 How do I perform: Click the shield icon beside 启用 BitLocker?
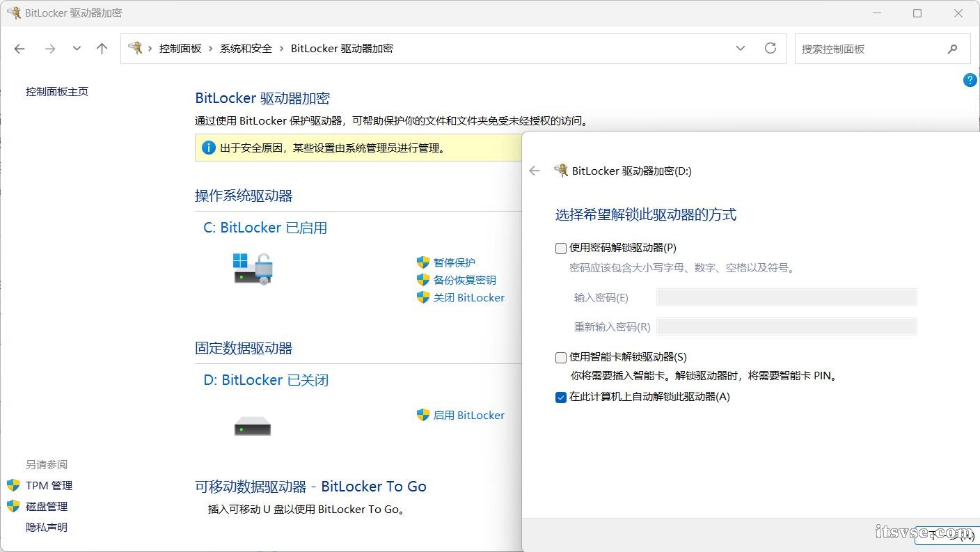pyautogui.click(x=423, y=415)
